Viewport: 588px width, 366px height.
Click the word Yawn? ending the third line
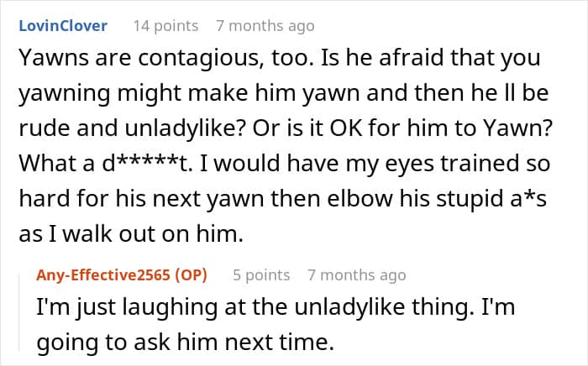point(517,128)
